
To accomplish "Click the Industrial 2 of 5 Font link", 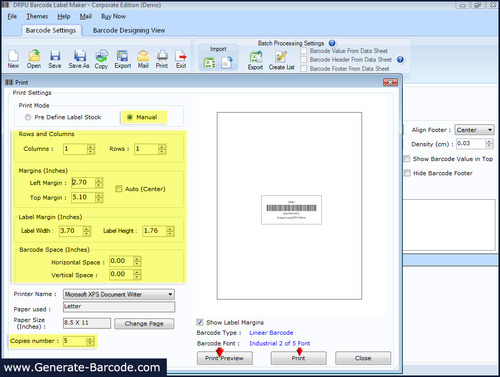I will [x=280, y=343].
